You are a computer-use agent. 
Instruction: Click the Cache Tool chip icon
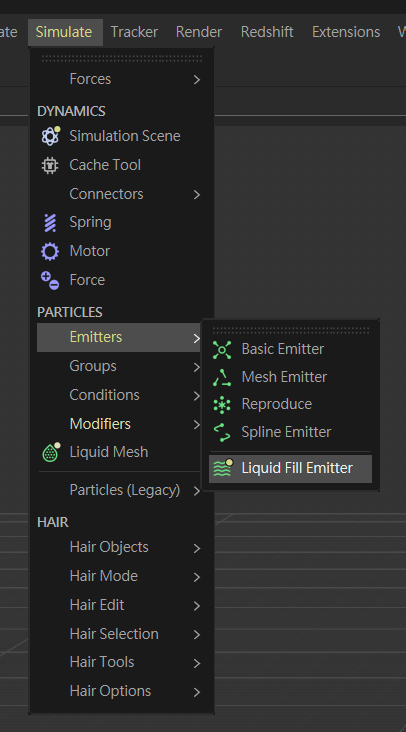(50, 165)
